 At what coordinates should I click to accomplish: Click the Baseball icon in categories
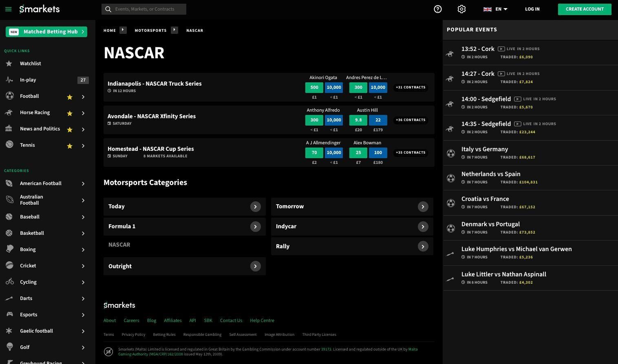(x=9, y=217)
